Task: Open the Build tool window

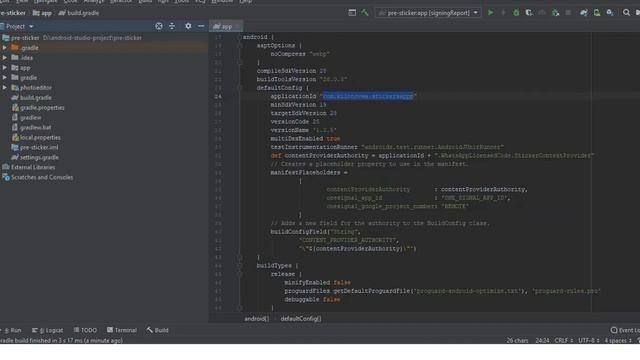Action: 158,330
